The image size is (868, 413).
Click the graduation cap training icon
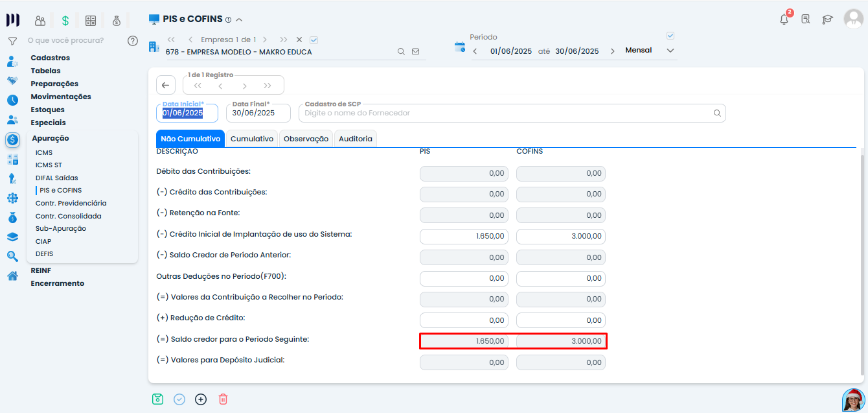(x=827, y=19)
